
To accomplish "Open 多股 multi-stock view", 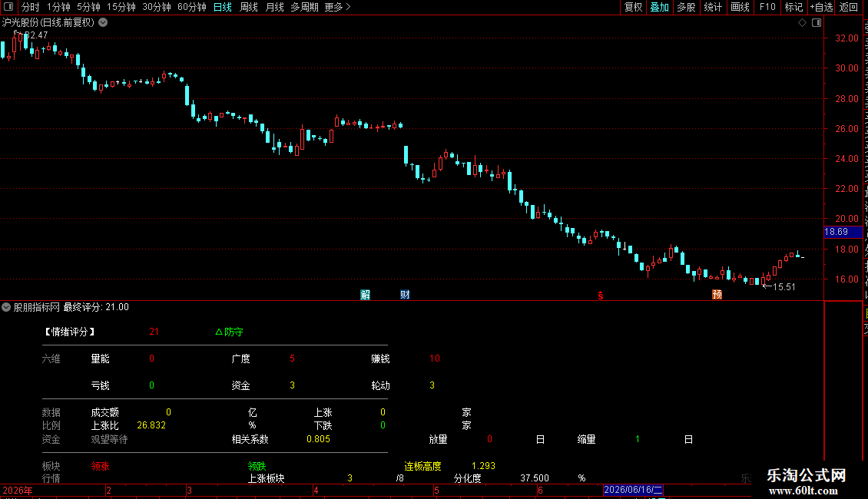I will coord(686,7).
